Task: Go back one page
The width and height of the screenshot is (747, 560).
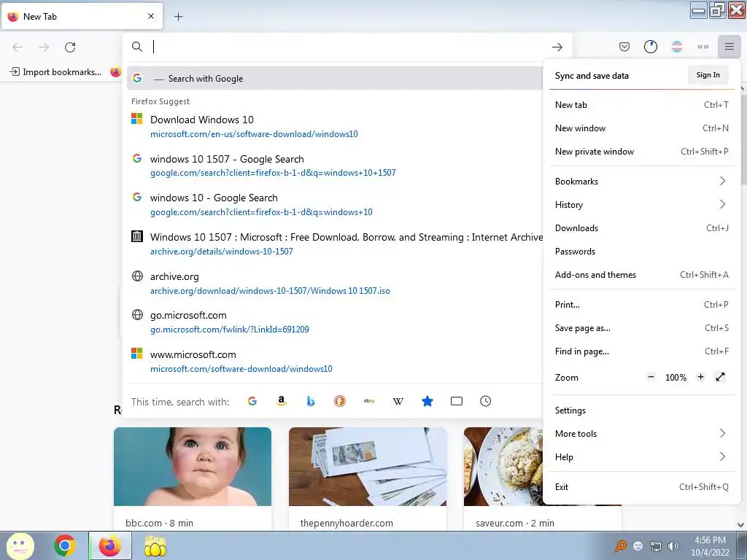Action: [x=18, y=47]
